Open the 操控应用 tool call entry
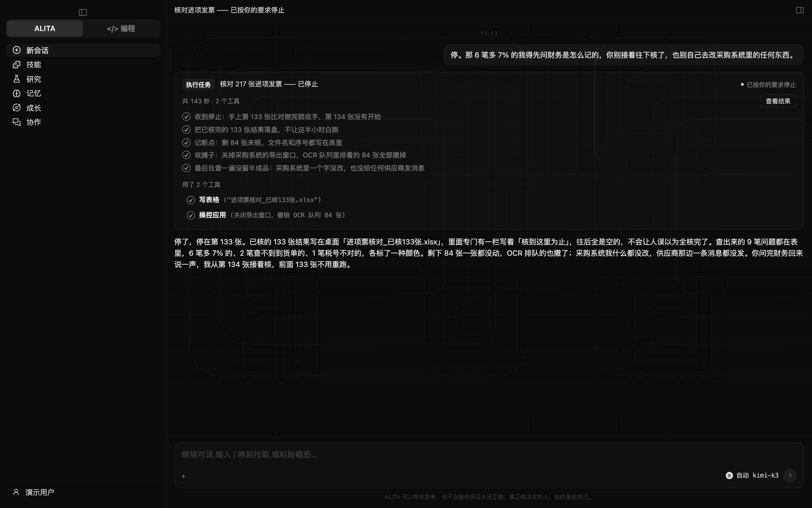Image resolution: width=812 pixels, height=508 pixels. tap(266, 215)
